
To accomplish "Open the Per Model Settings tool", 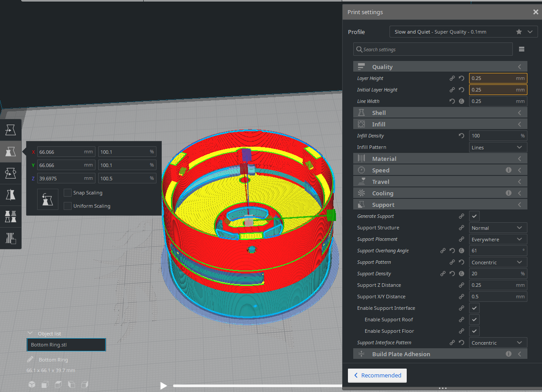I will [x=11, y=216].
